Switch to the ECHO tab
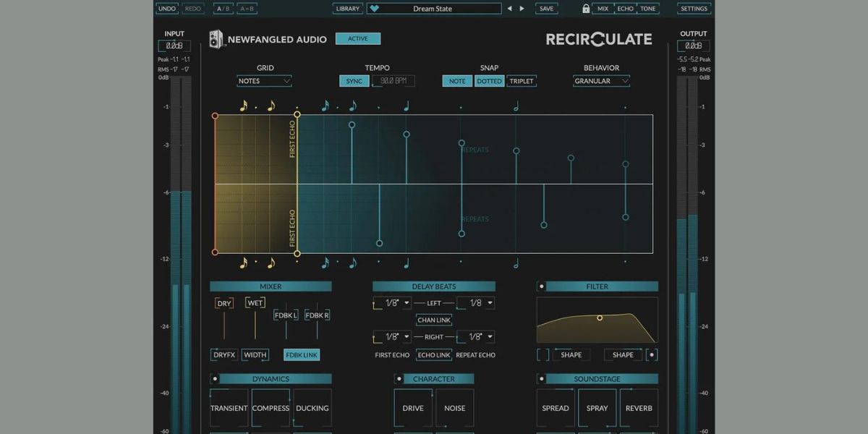The width and height of the screenshot is (868, 434). 626,8
